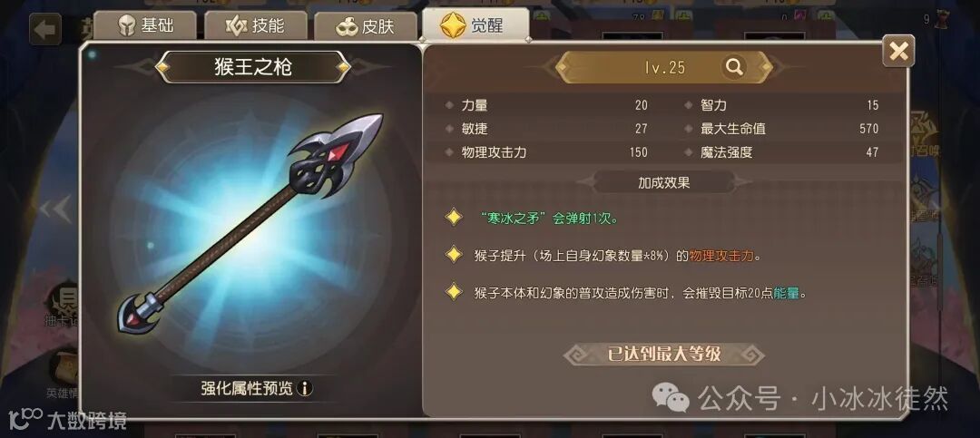Click the left double-chevron hero switch arrow

pyautogui.click(x=55, y=209)
